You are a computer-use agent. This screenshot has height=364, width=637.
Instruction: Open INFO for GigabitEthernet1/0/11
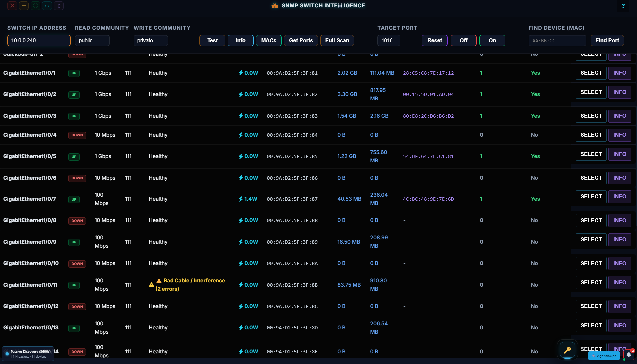tap(620, 283)
